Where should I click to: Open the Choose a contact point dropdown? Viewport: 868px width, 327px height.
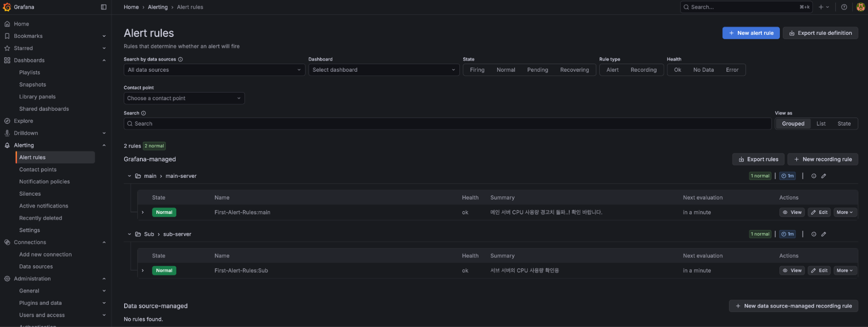tap(184, 98)
